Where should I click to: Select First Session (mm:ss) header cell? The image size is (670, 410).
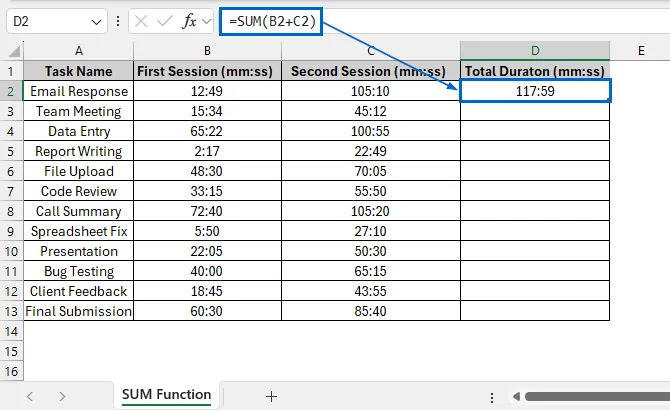click(207, 71)
